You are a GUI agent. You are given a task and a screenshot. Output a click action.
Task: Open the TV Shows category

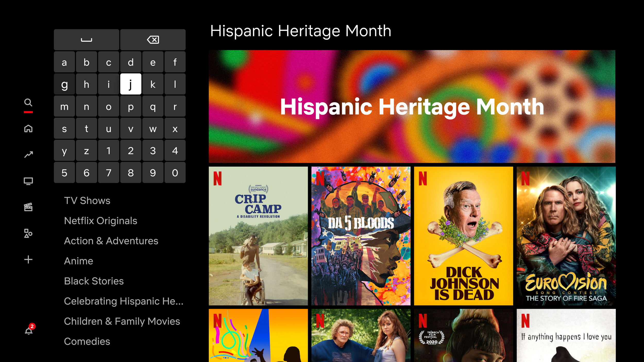(87, 201)
